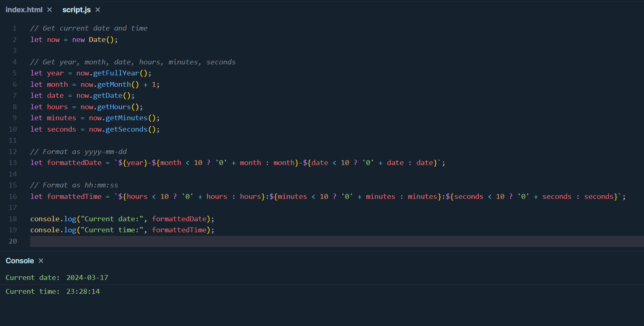This screenshot has width=644, height=326.
Task: Click 'Date' in line 2
Action: (x=97, y=40)
